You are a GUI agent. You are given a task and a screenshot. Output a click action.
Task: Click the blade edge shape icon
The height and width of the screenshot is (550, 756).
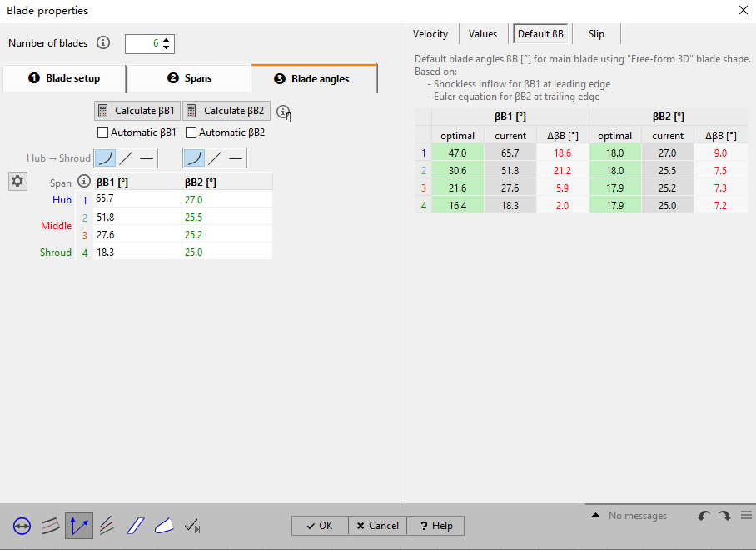(164, 526)
